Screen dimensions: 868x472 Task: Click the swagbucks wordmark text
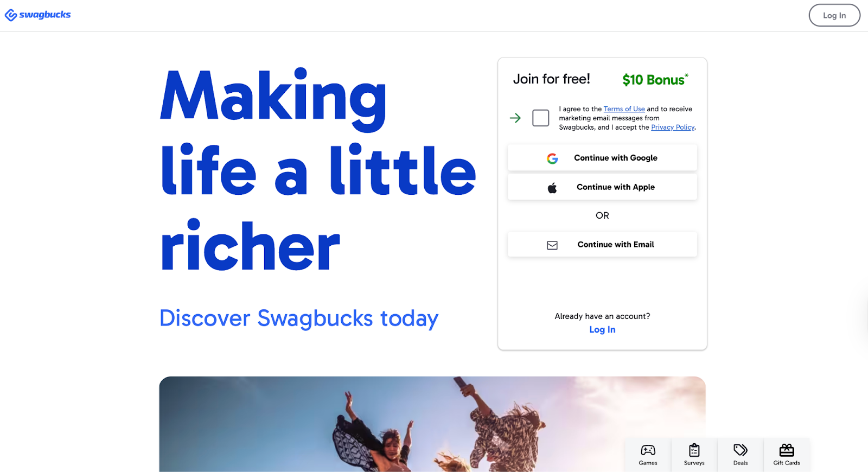(45, 15)
